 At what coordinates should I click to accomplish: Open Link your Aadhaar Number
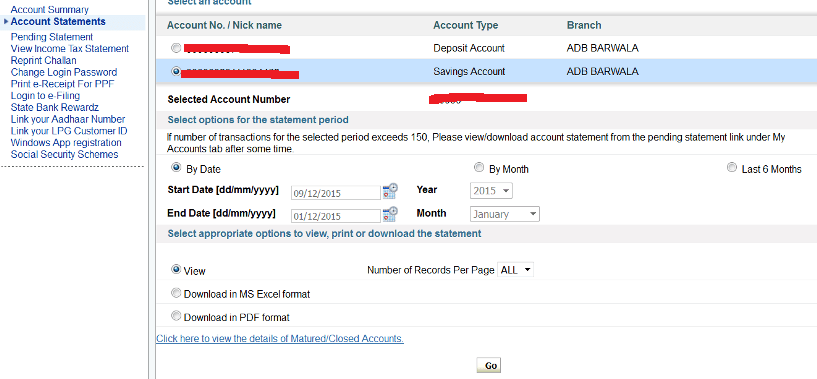68,119
